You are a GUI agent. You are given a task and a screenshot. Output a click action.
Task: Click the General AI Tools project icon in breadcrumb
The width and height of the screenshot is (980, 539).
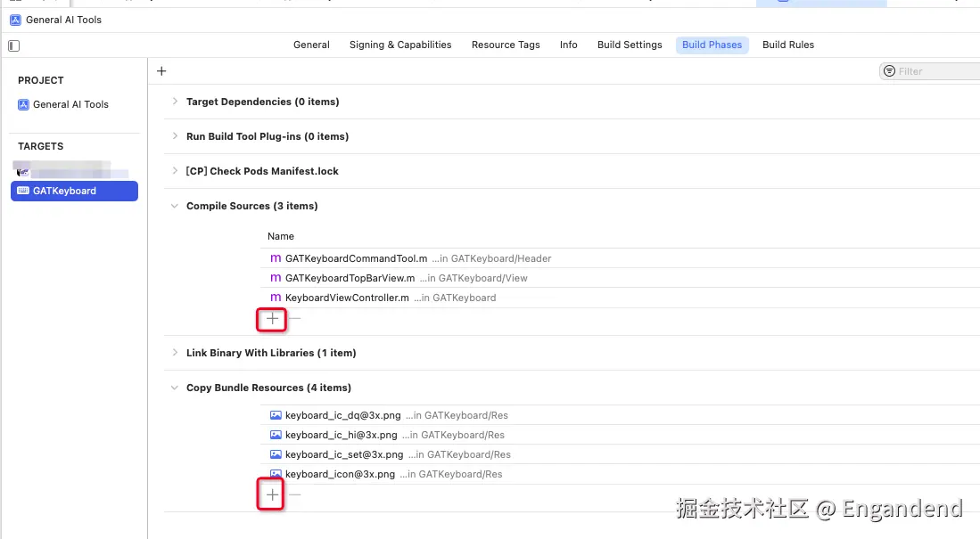pyautogui.click(x=16, y=20)
